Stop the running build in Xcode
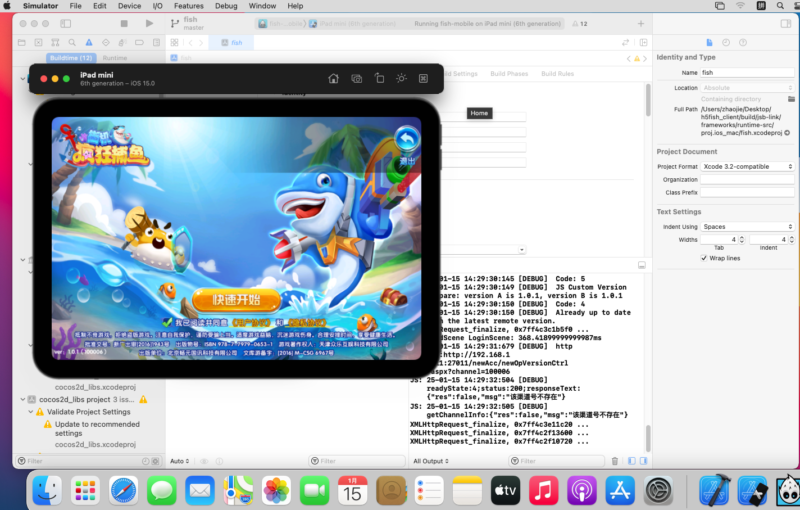The width and height of the screenshot is (800, 510). [x=124, y=22]
